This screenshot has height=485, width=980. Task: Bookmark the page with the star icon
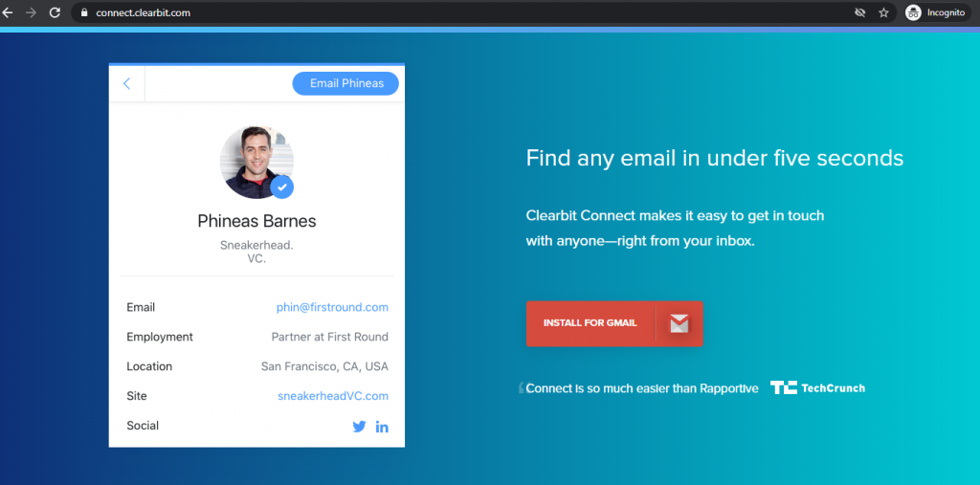883,12
